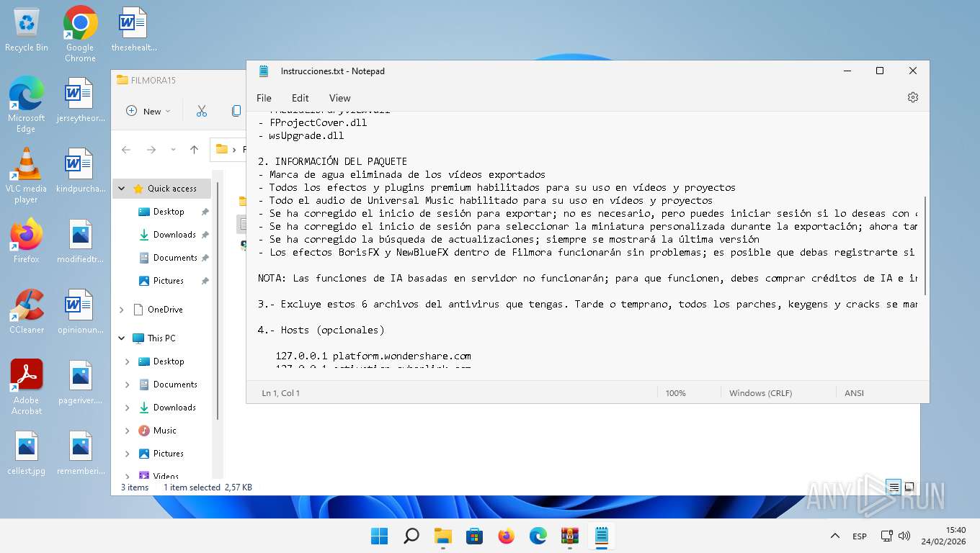The width and height of the screenshot is (980, 553).
Task: Expand Downloads under This PC
Action: click(128, 408)
